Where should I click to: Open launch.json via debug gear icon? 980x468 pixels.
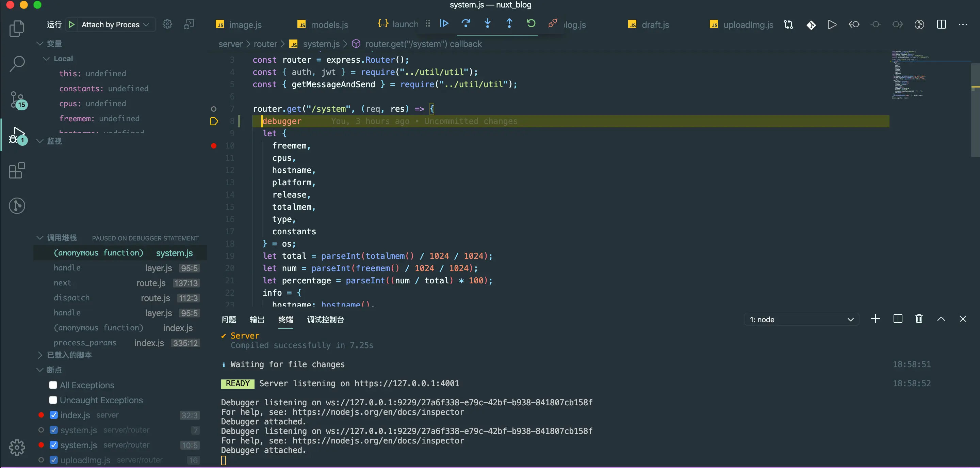[x=167, y=25]
